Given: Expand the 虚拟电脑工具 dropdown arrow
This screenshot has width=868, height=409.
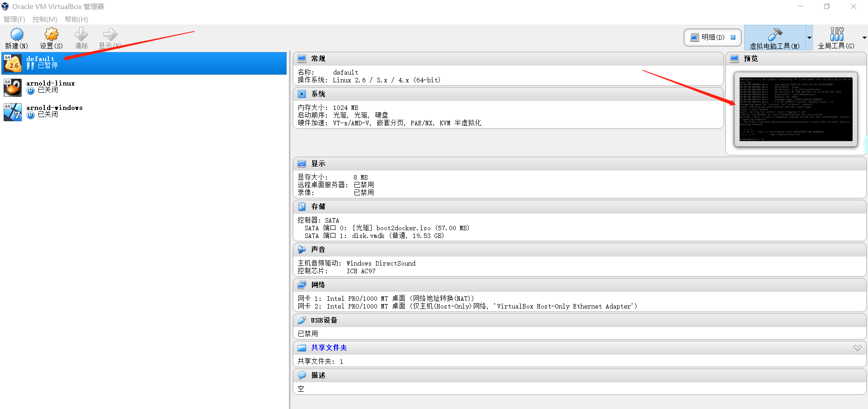Looking at the screenshot, I should point(809,38).
